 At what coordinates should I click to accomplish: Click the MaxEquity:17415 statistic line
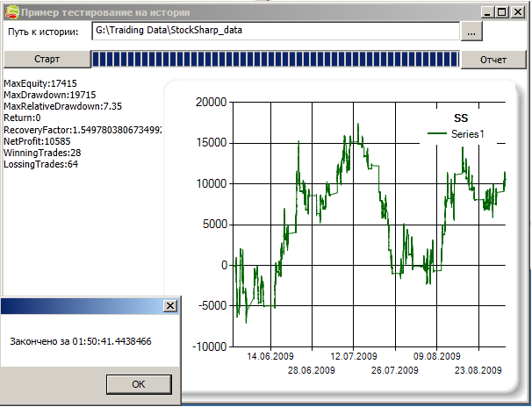pyautogui.click(x=43, y=82)
